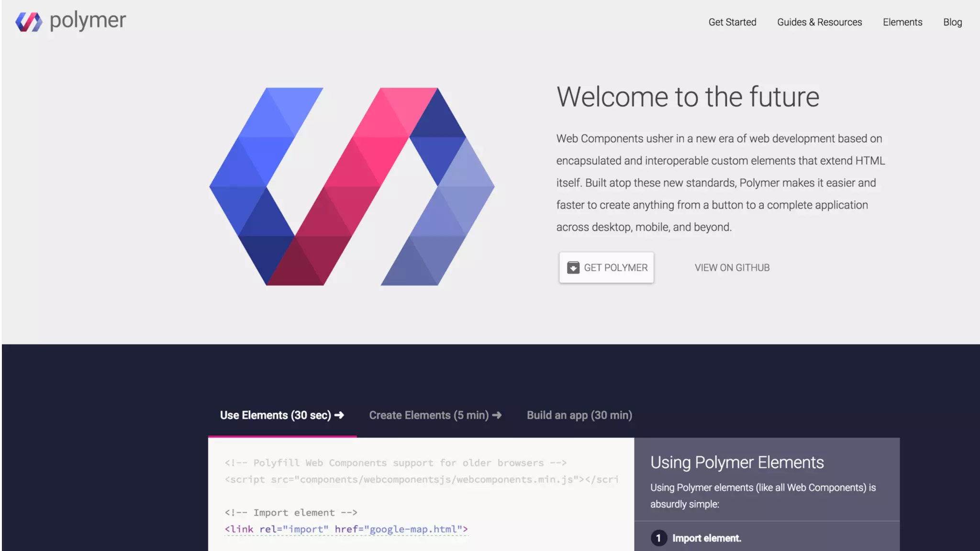Select the Use Elements (30 sec) tab

click(x=275, y=415)
